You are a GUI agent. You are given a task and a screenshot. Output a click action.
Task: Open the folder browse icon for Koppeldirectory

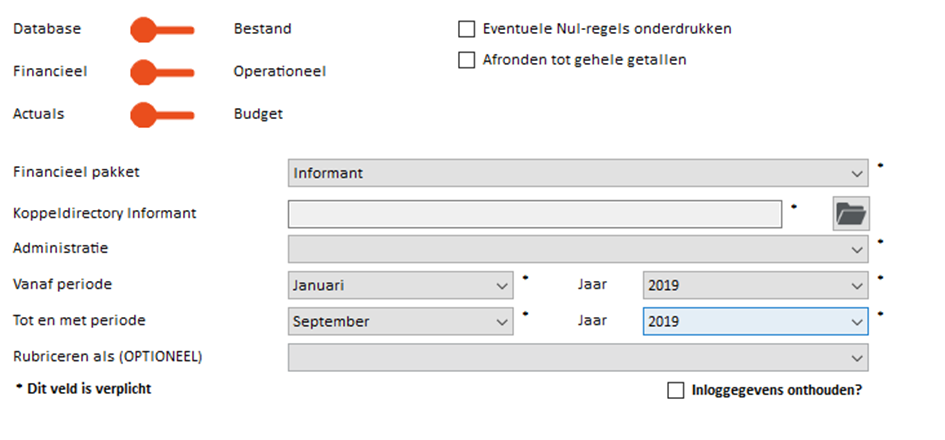pos(851,213)
